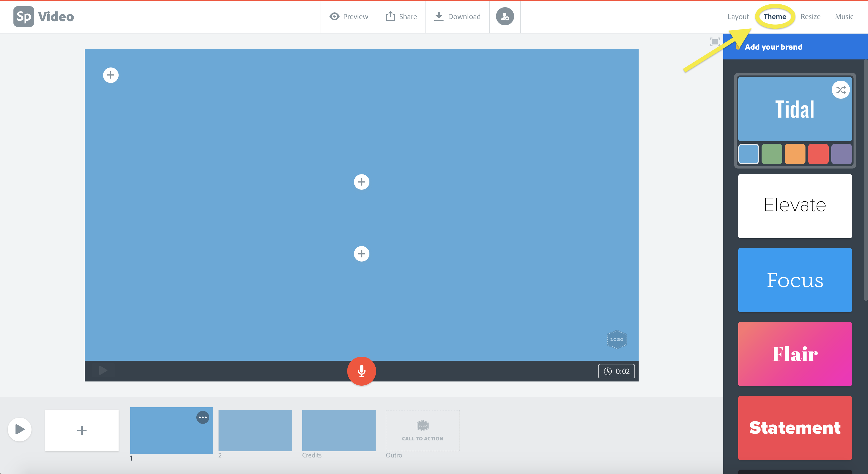Add content with top-left plus icon
Image resolution: width=868 pixels, height=474 pixels.
(111, 75)
